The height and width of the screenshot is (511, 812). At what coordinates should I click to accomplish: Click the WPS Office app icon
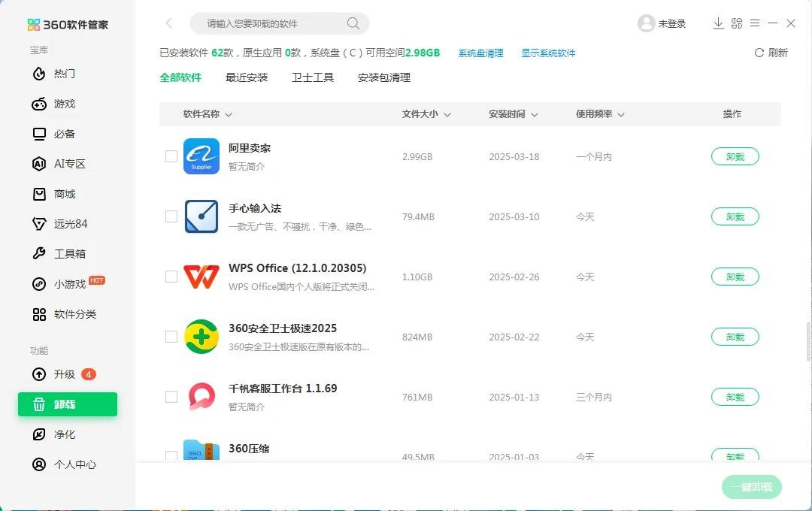(201, 277)
